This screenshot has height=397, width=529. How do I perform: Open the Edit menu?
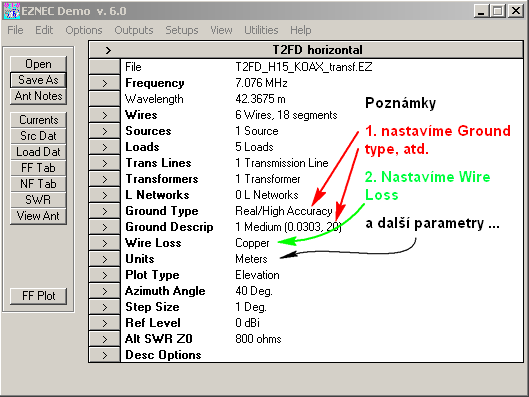pos(44,30)
